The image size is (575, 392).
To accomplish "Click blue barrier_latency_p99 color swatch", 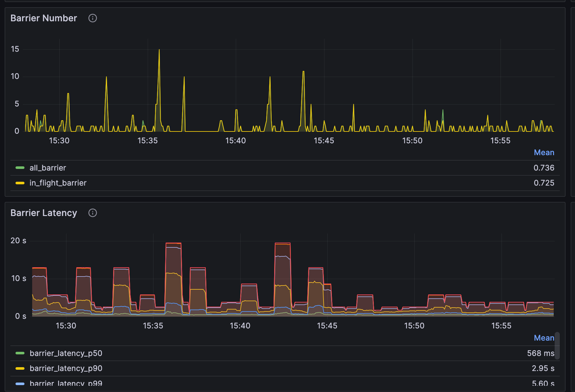I will [x=20, y=384].
